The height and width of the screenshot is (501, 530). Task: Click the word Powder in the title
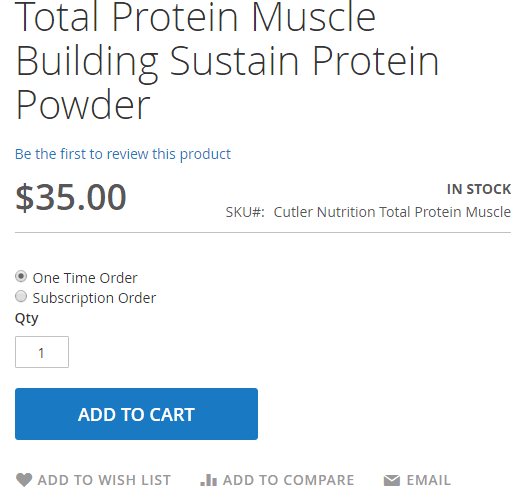[x=83, y=105]
